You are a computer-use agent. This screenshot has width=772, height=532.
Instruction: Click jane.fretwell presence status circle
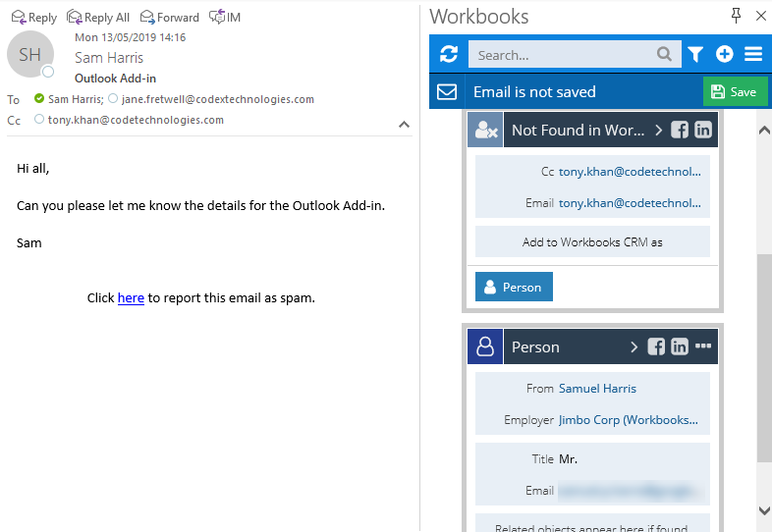click(113, 98)
